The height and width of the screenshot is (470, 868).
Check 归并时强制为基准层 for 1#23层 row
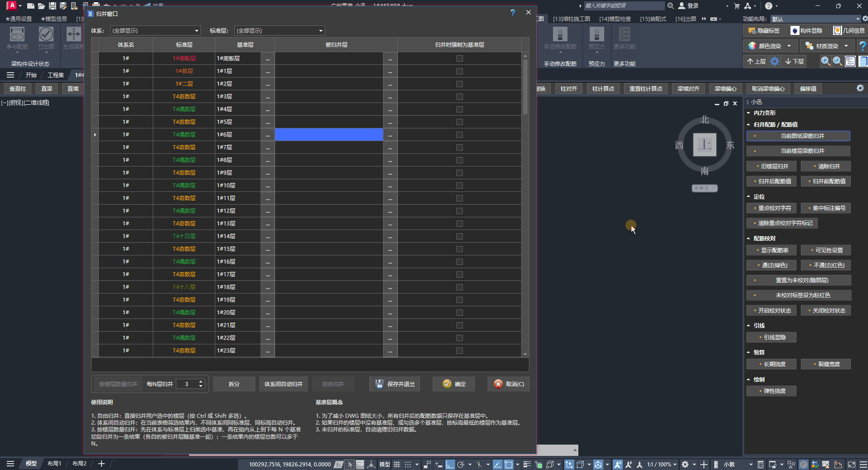point(460,351)
